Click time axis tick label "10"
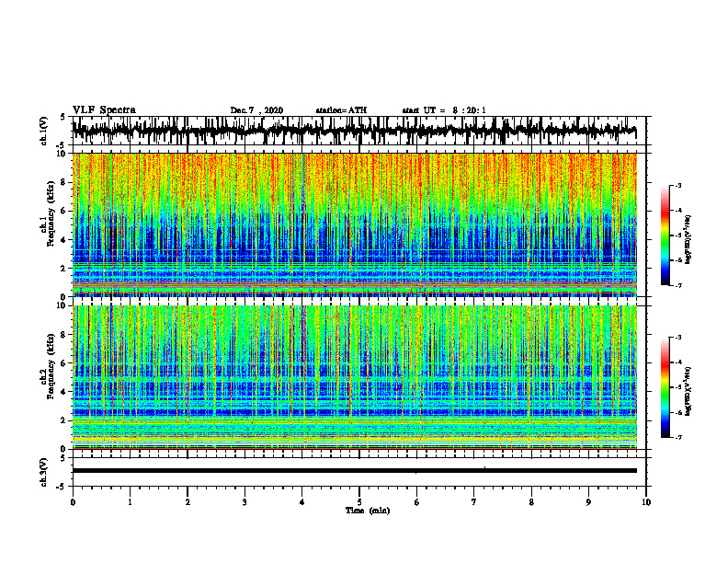This screenshot has height=563, width=728. (x=646, y=502)
